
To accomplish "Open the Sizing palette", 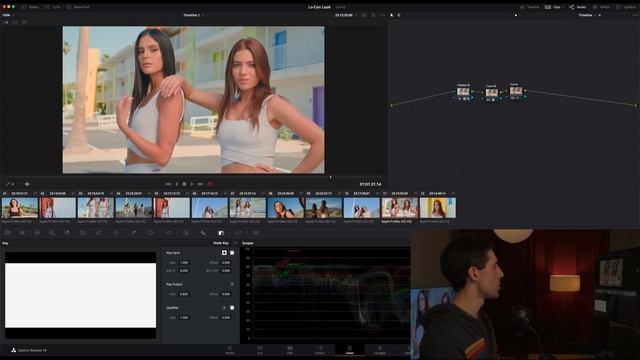I will pyautogui.click(x=238, y=233).
